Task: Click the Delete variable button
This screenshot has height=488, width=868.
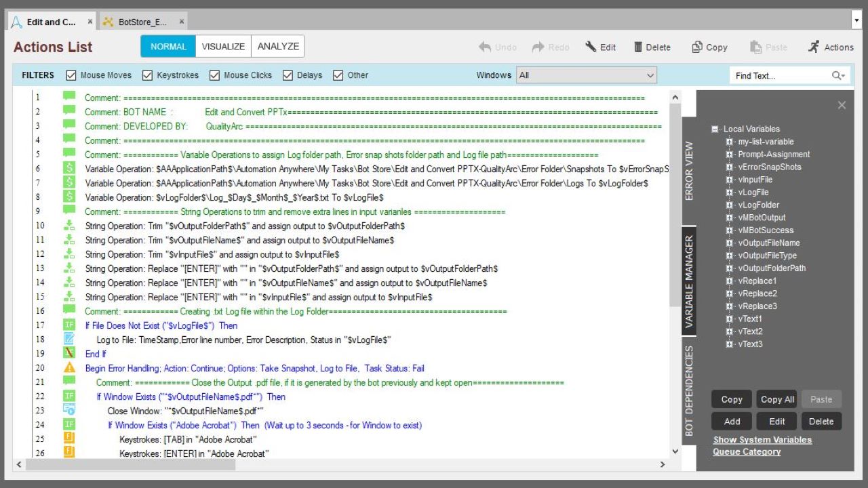Action: click(x=821, y=421)
